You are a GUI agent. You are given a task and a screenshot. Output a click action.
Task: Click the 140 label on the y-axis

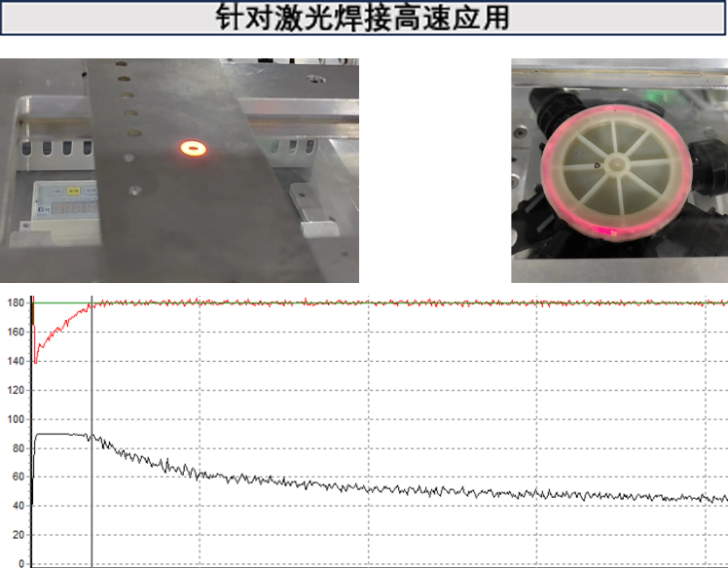click(15, 361)
